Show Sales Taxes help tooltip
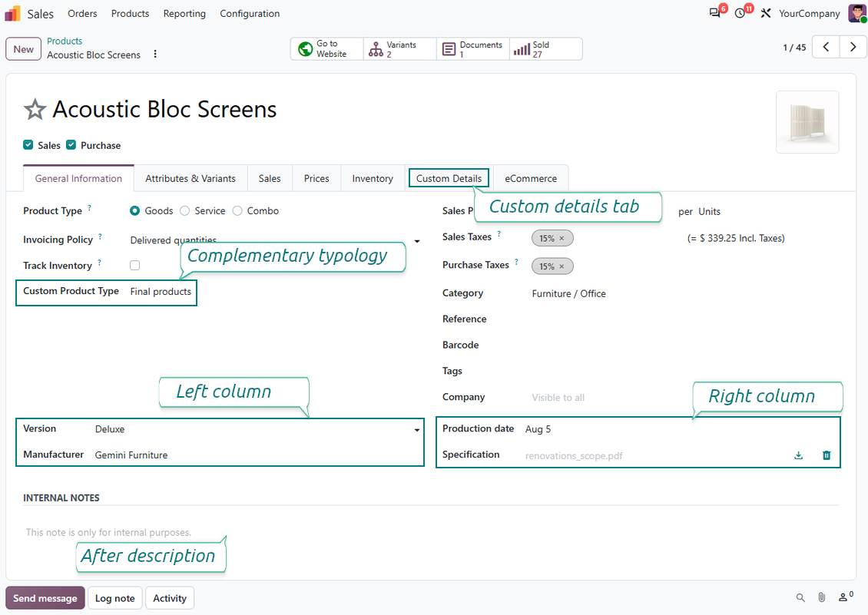 499,234
